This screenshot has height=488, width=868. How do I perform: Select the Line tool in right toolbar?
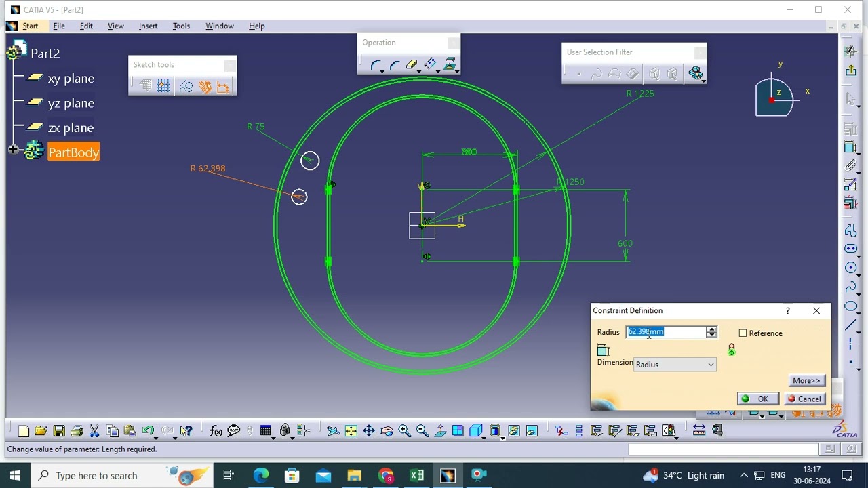click(851, 325)
